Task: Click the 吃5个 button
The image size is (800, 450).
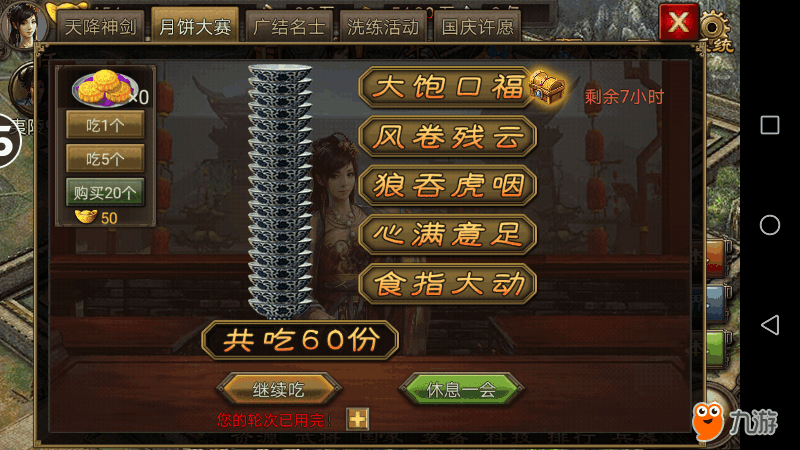Action: click(105, 159)
